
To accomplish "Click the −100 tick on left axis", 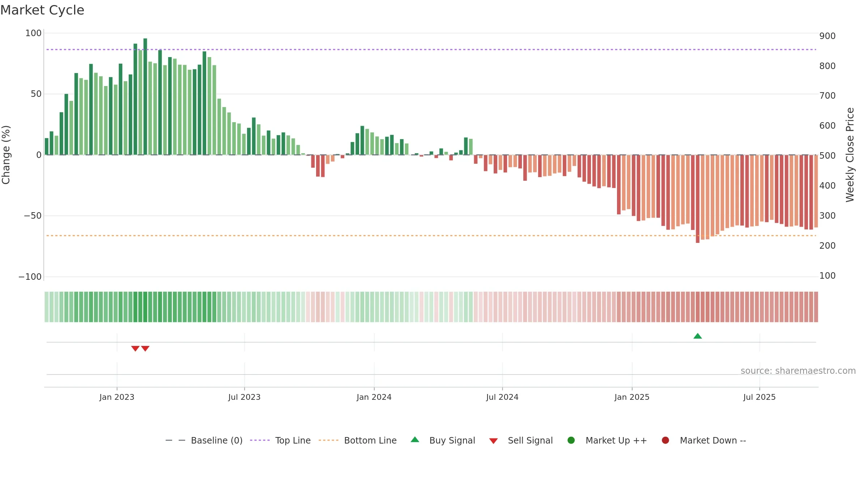I will pos(30,277).
